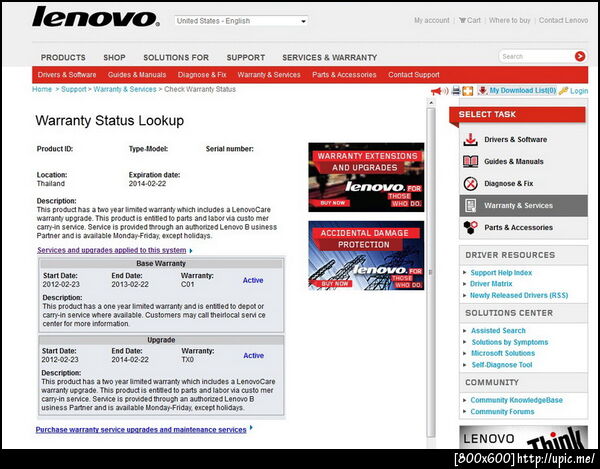This screenshot has width=600, height=469.
Task: Click the print page icon
Action: [x=456, y=91]
